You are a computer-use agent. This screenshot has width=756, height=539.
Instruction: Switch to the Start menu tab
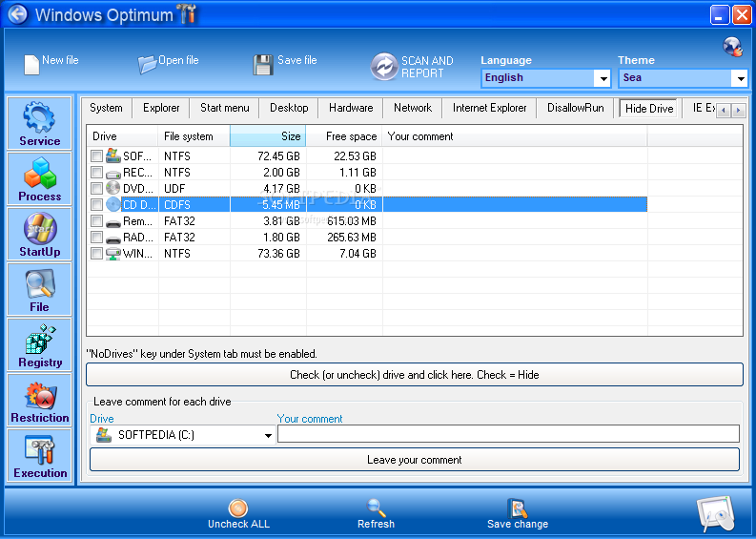225,108
